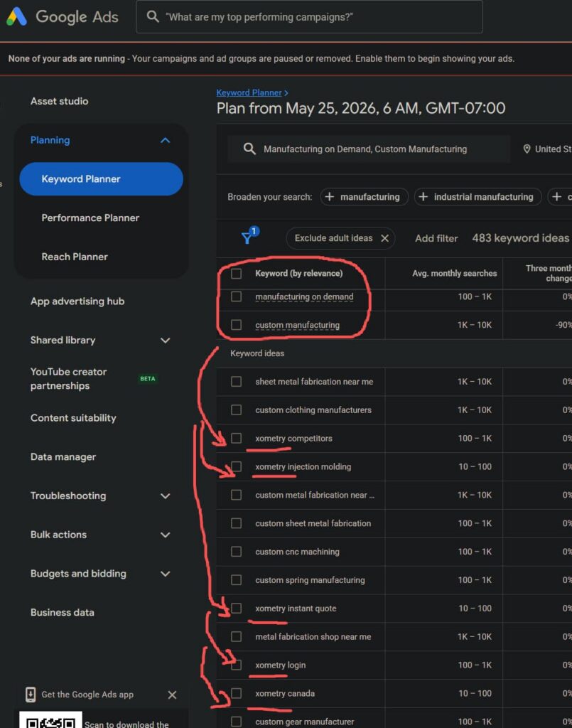Click the location pin icon next to United States

click(527, 149)
